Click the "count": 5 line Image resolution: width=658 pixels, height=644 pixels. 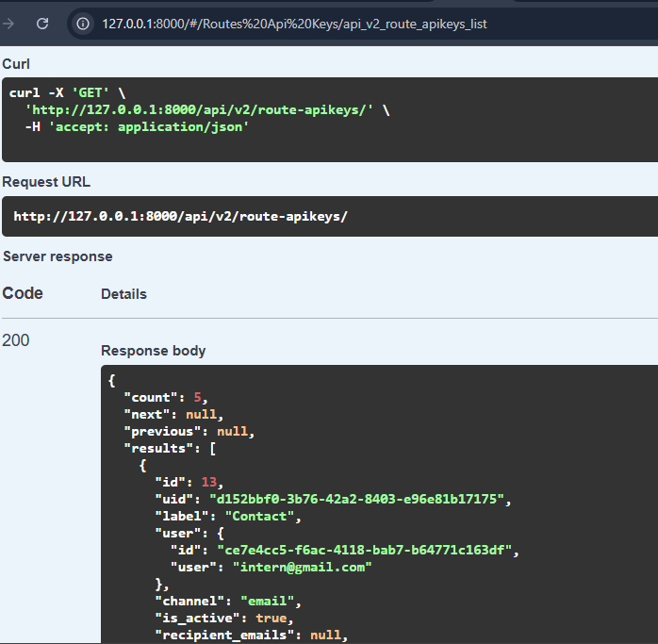166,398
